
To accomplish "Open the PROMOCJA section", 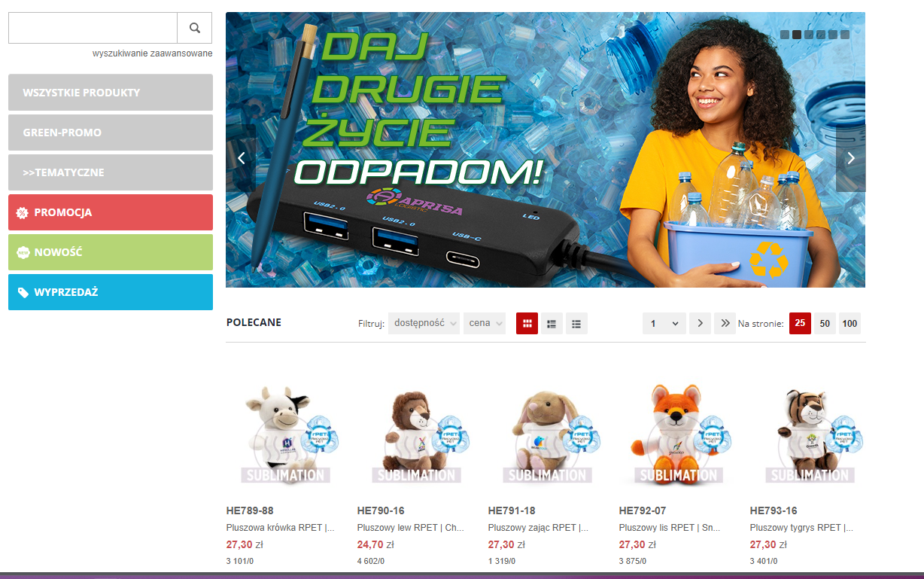I will coord(111,212).
